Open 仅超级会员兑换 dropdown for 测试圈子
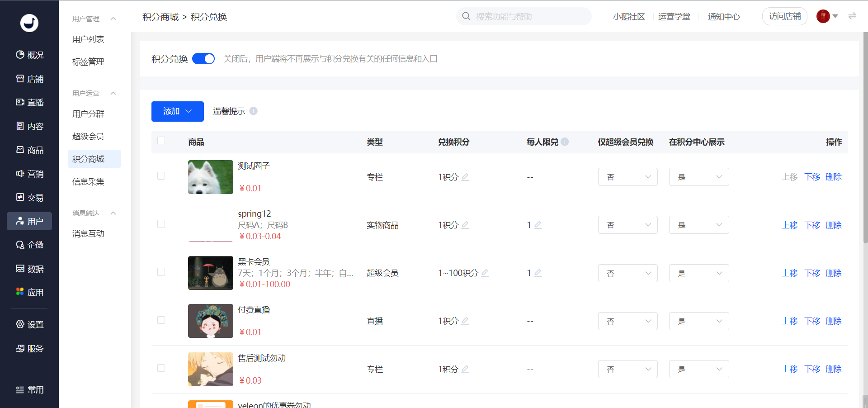 627,177
